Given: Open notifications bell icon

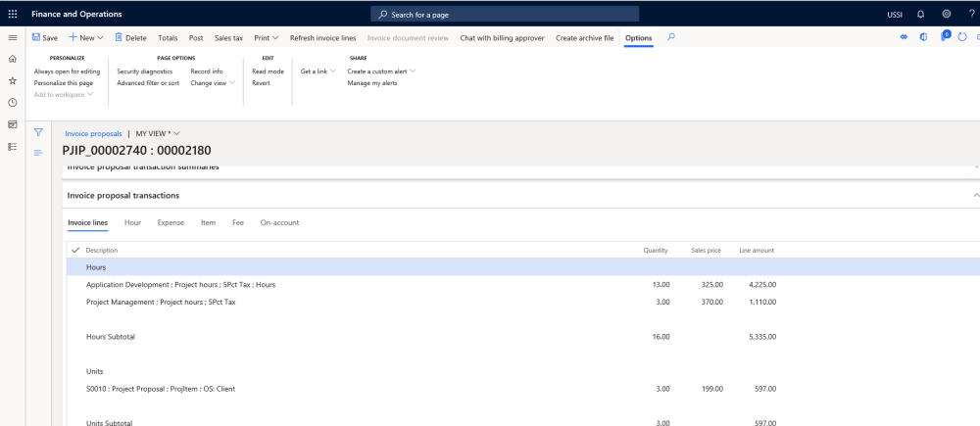Looking at the screenshot, I should pos(920,15).
